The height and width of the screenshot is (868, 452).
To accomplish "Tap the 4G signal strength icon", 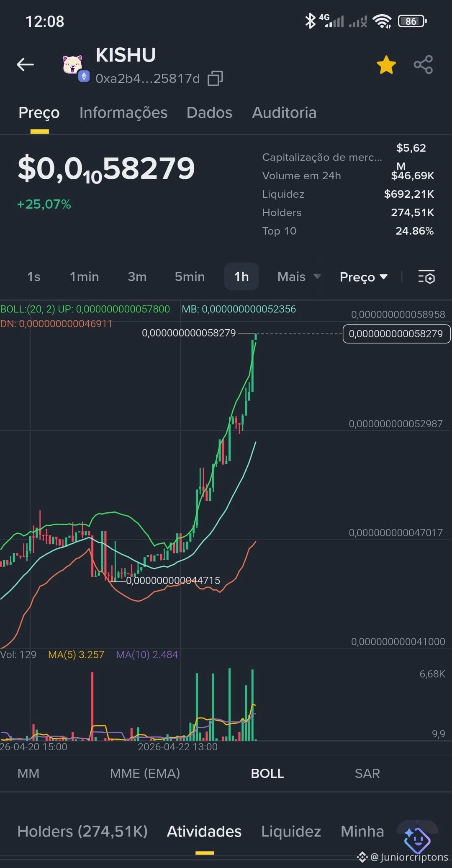I will tap(331, 21).
